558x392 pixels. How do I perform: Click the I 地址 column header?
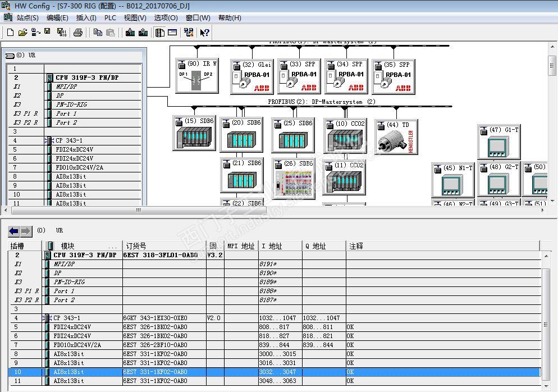281,246
